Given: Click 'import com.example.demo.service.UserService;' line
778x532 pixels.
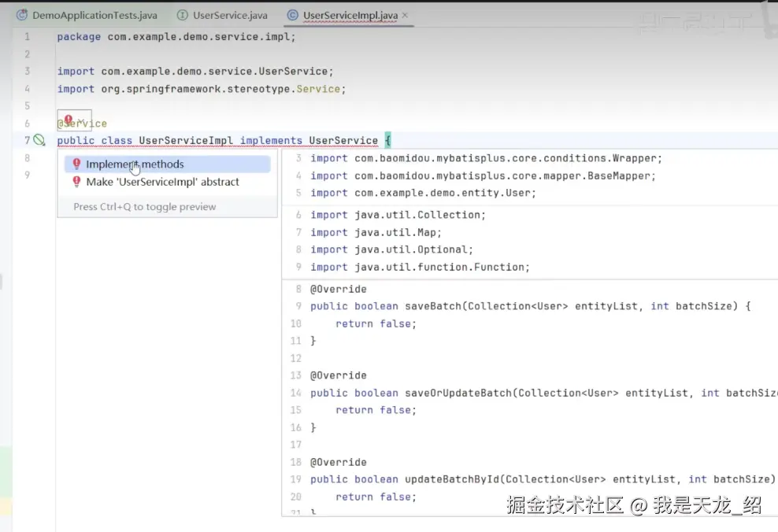Looking at the screenshot, I should 195,72.
